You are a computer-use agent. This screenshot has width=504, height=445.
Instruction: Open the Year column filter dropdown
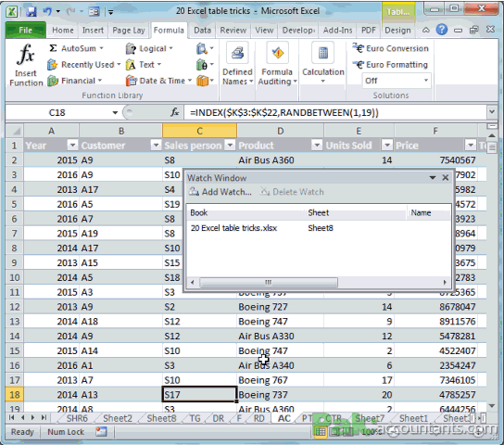click(72, 146)
